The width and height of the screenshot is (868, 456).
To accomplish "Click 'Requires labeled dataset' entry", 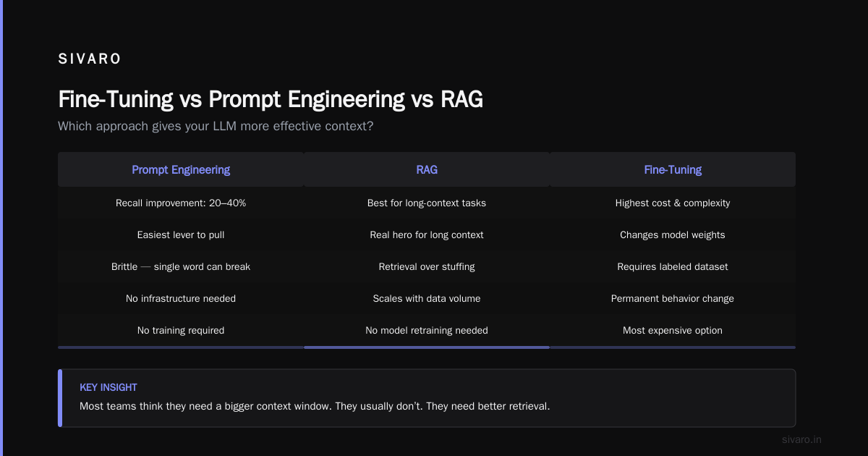I will (673, 266).
